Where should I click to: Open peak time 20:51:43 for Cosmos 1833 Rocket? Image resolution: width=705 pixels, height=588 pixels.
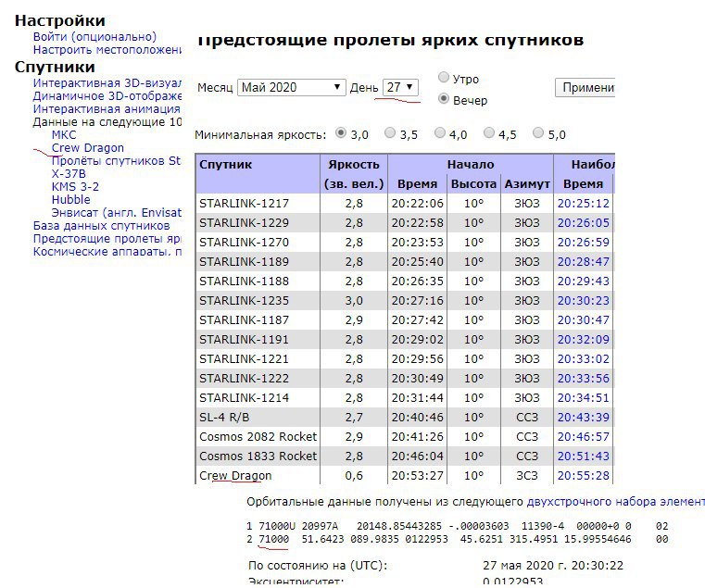583,456
